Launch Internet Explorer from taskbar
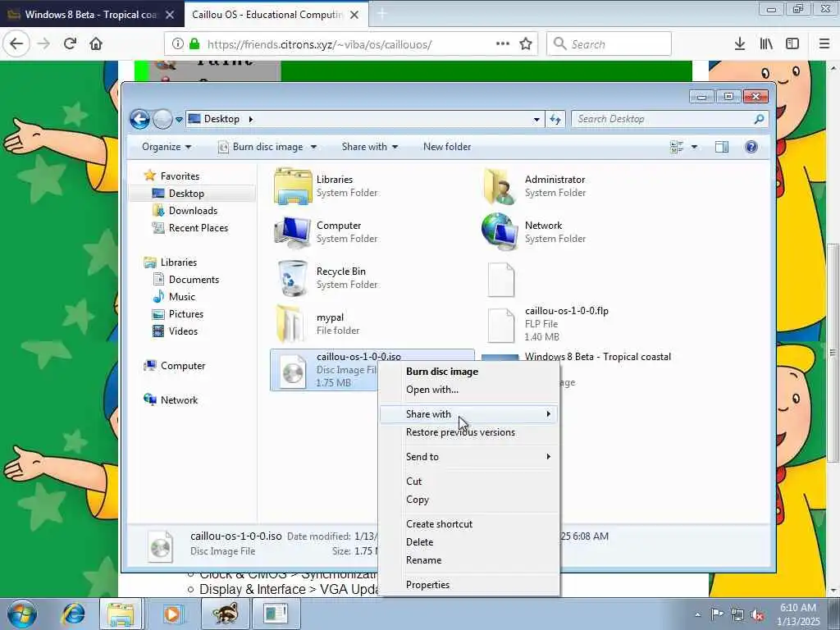The image size is (840, 630). click(73, 614)
